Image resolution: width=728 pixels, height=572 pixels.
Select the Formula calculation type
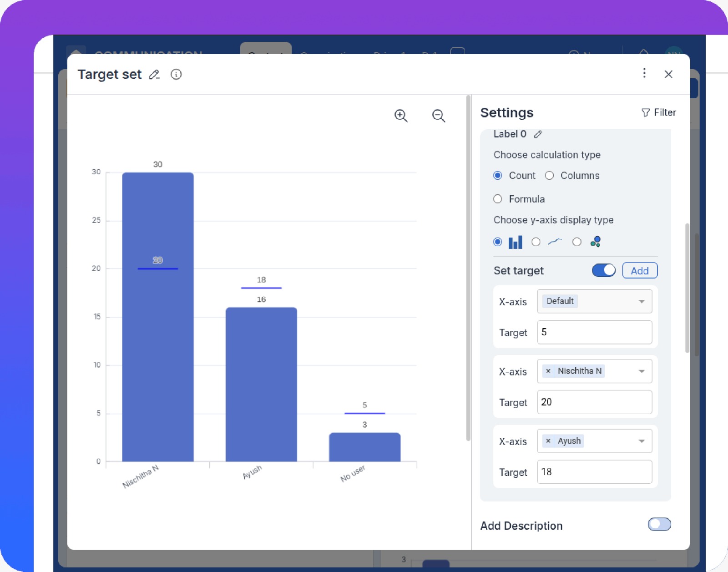click(x=498, y=199)
